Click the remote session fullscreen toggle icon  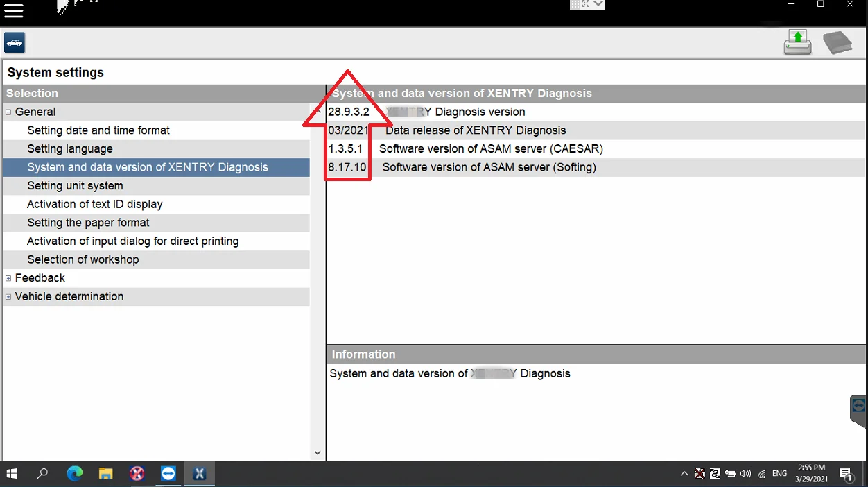[x=586, y=4]
